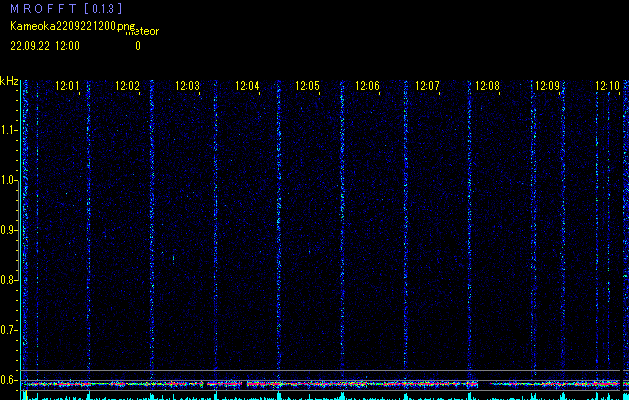629x400 pixels.
Task: Click the 0.8 kHz axis tick label
Action: click(x=8, y=280)
